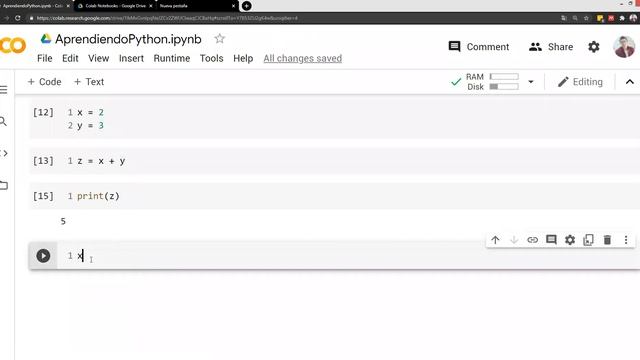Delete the current cell
The height and width of the screenshot is (360, 640).
coord(607,240)
